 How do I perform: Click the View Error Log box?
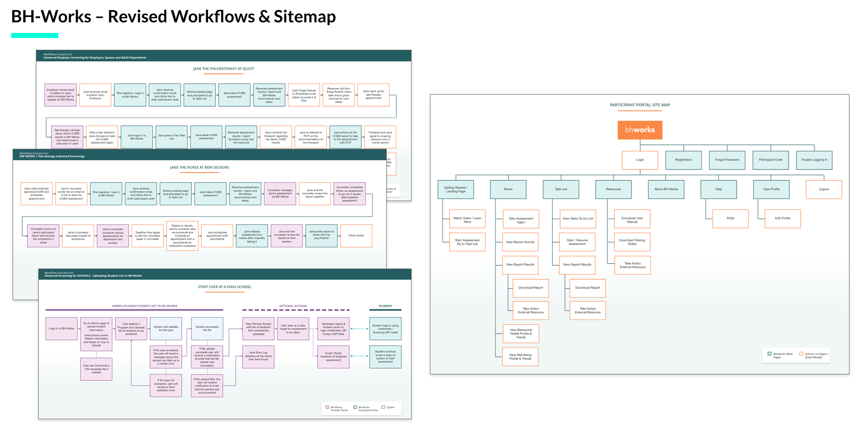coord(258,357)
